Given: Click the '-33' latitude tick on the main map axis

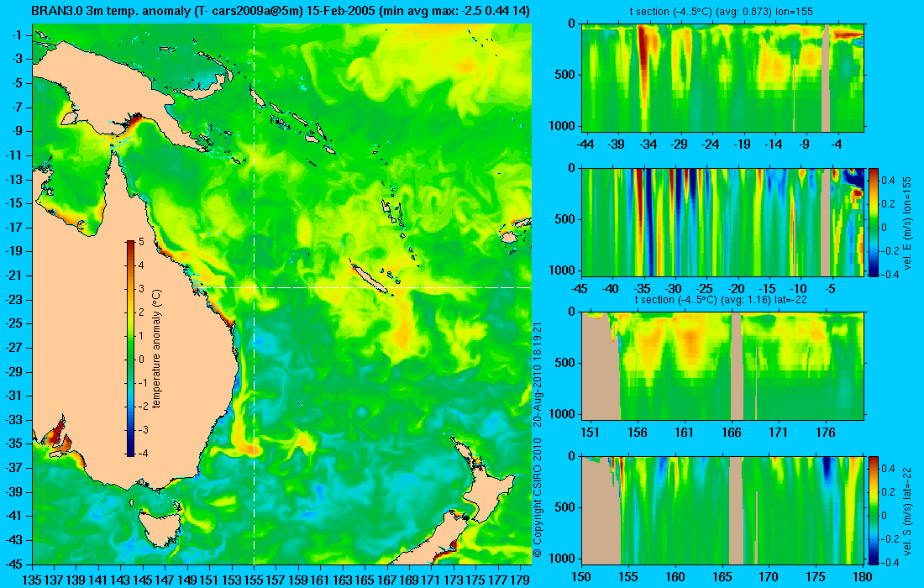Looking at the screenshot, I should pos(13,419).
